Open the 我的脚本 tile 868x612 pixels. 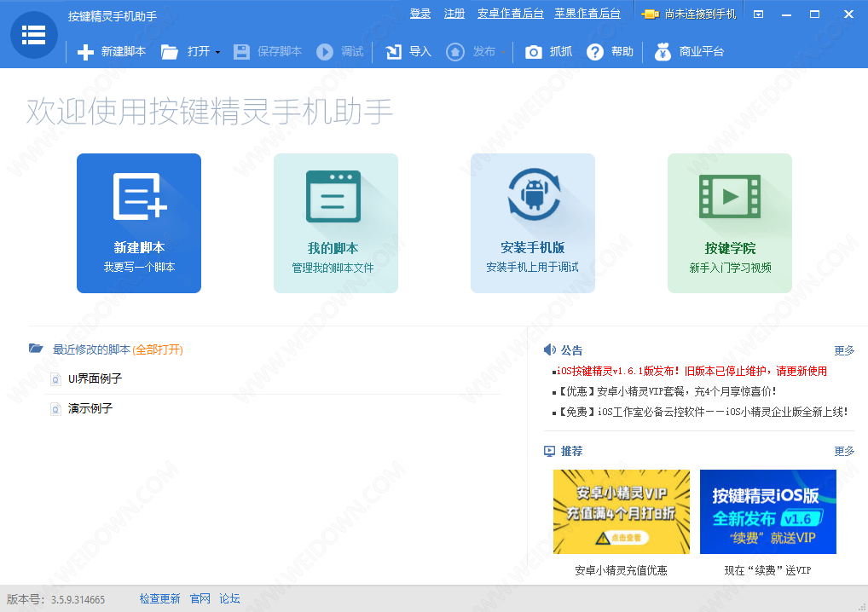coord(336,223)
